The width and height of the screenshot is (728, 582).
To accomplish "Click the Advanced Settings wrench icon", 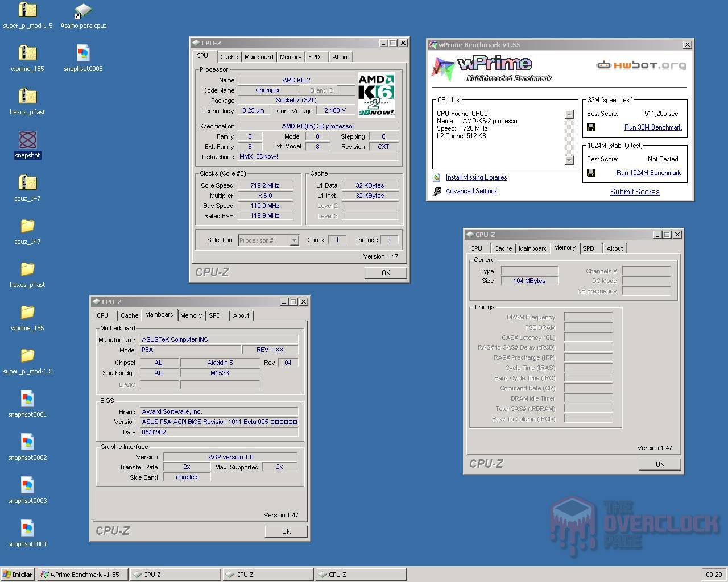I will click(x=437, y=192).
